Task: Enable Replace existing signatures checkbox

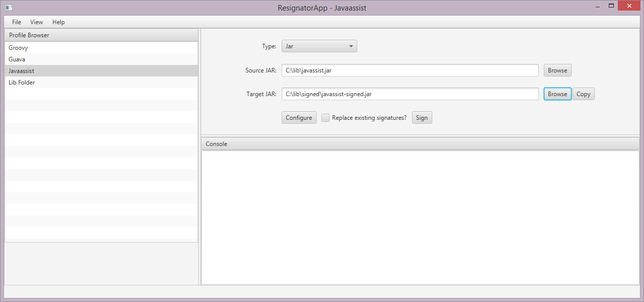Action: pyautogui.click(x=326, y=118)
